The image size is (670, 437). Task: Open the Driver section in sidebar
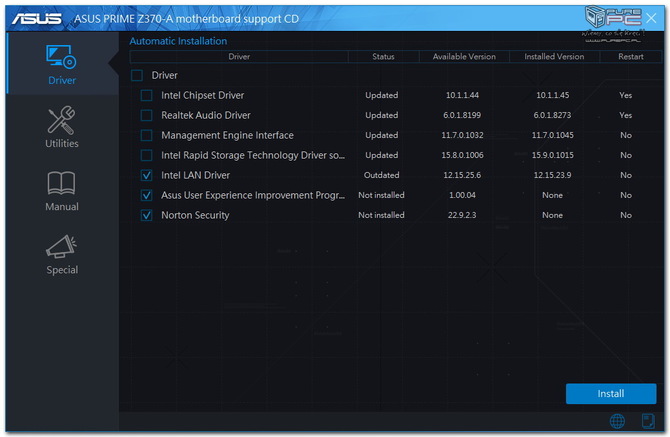click(x=62, y=64)
